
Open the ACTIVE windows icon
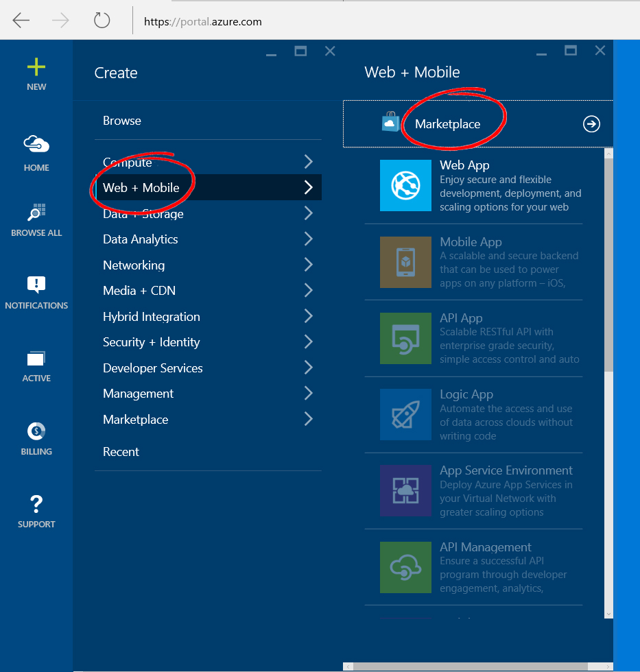tap(36, 358)
